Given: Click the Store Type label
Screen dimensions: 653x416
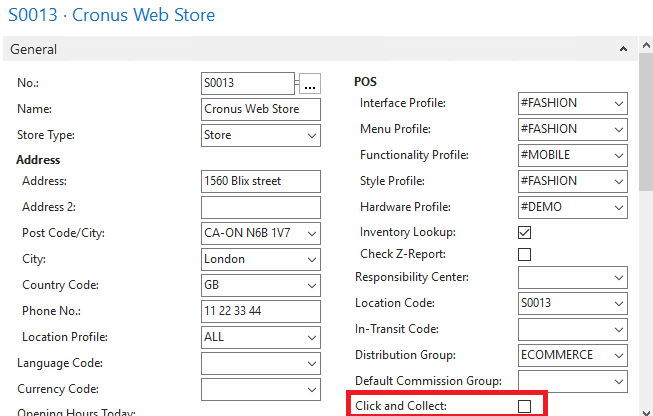Looking at the screenshot, I should (46, 135).
